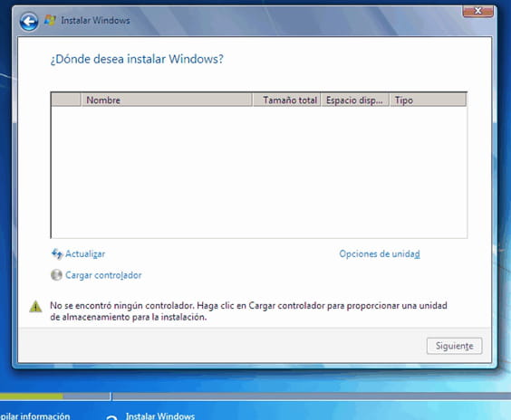511x420 pixels.
Task: Click the Espacio disp... column header
Action: coord(355,100)
